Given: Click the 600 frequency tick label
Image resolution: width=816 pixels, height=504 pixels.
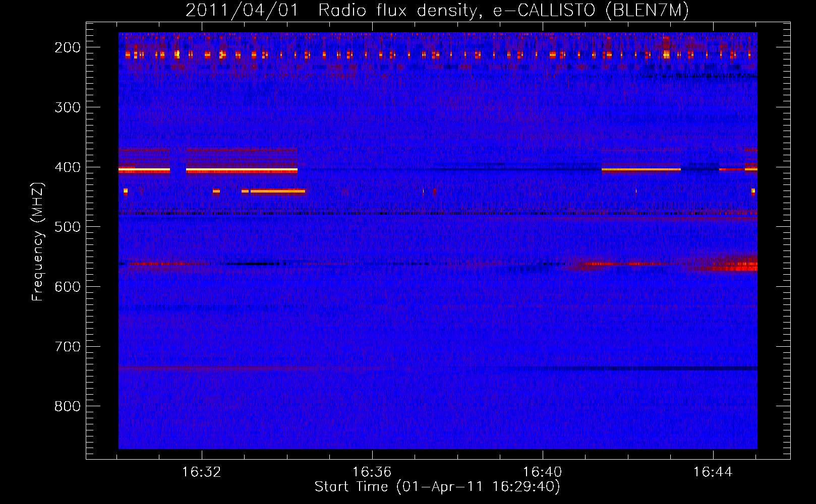Looking at the screenshot, I should [x=68, y=287].
